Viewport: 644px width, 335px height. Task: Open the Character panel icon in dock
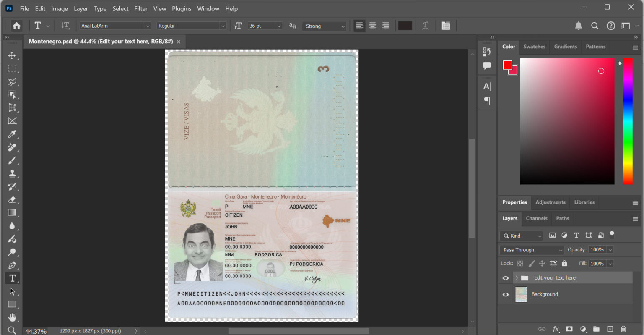tap(487, 86)
